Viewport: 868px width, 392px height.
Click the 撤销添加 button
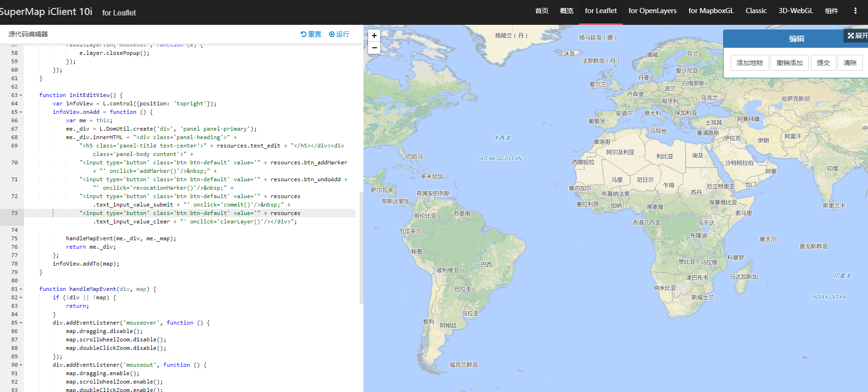(790, 63)
